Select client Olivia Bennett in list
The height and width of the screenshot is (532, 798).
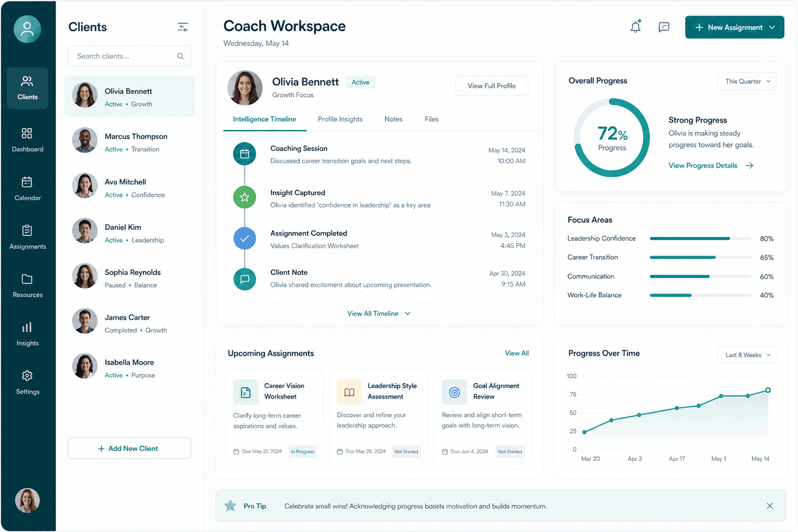129,96
